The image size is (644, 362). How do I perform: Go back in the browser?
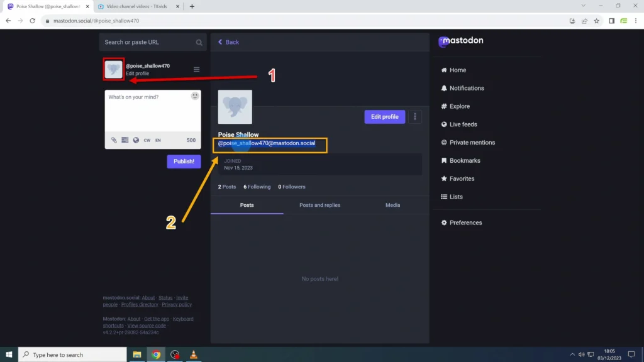[x=8, y=21]
